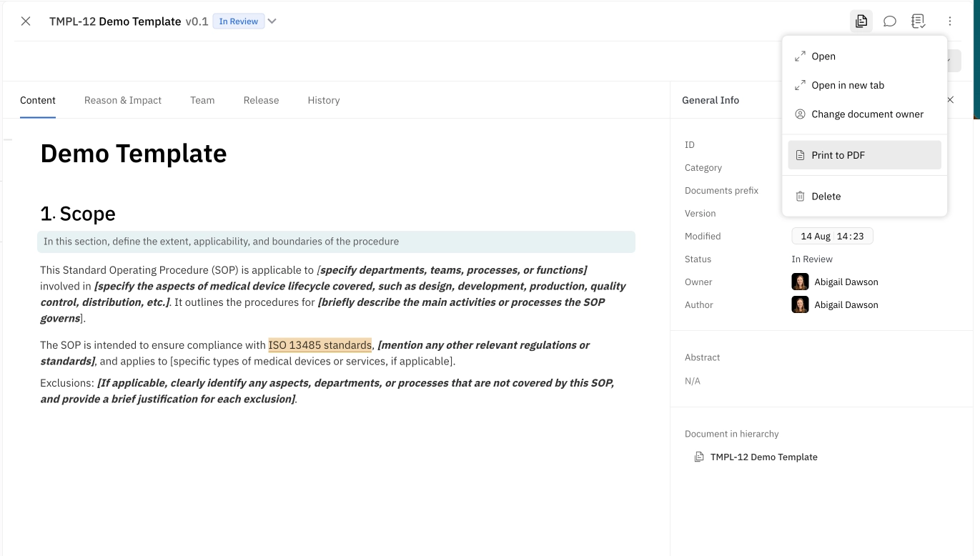Screen dimensions: 980x556
Task: Close the General Info side panel
Action: [950, 100]
